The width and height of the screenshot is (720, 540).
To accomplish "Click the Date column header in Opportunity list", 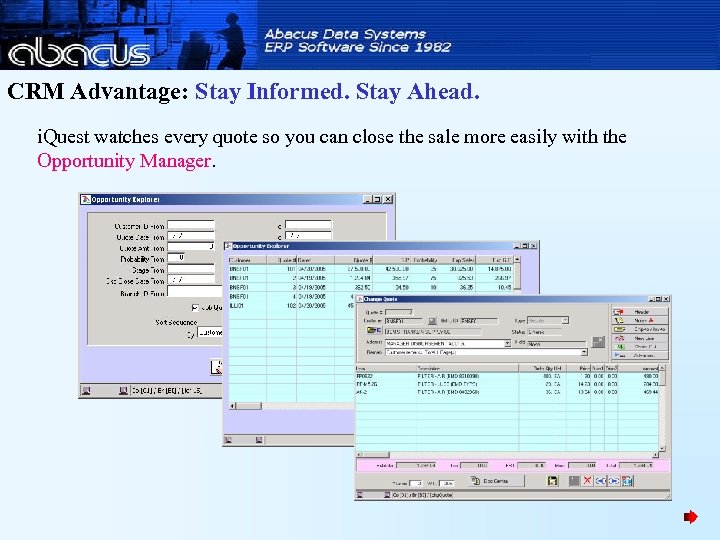I will 315,260.
